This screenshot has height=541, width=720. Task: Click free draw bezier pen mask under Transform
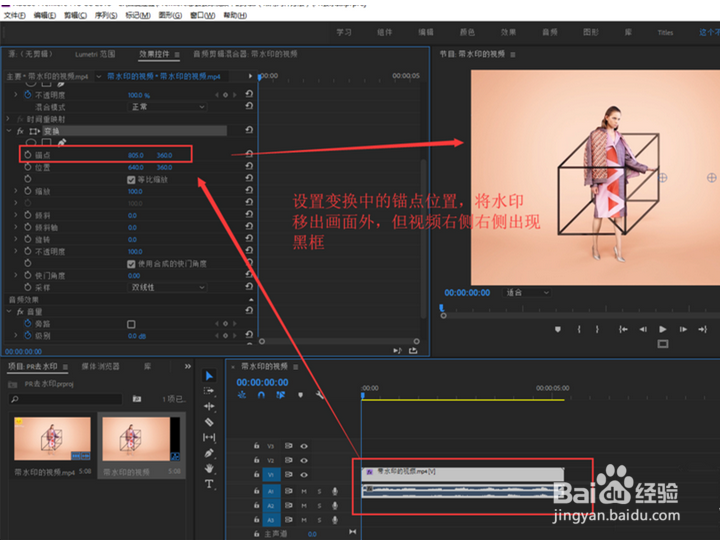62,142
